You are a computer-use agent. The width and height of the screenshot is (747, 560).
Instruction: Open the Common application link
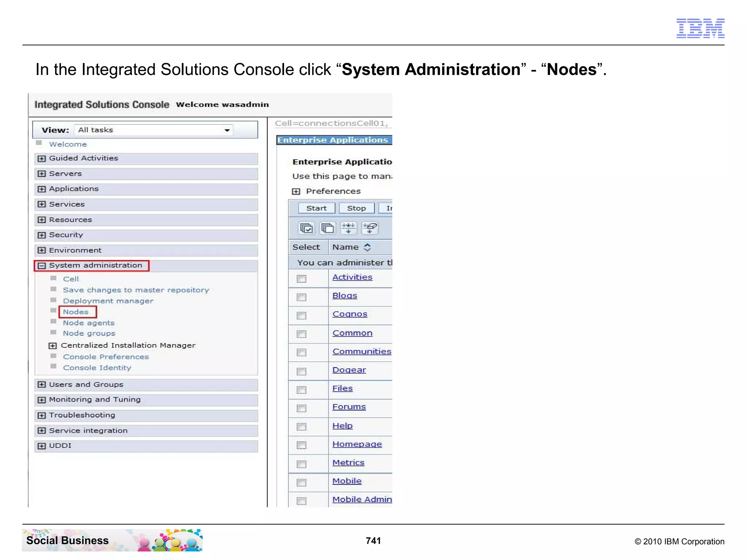click(352, 333)
